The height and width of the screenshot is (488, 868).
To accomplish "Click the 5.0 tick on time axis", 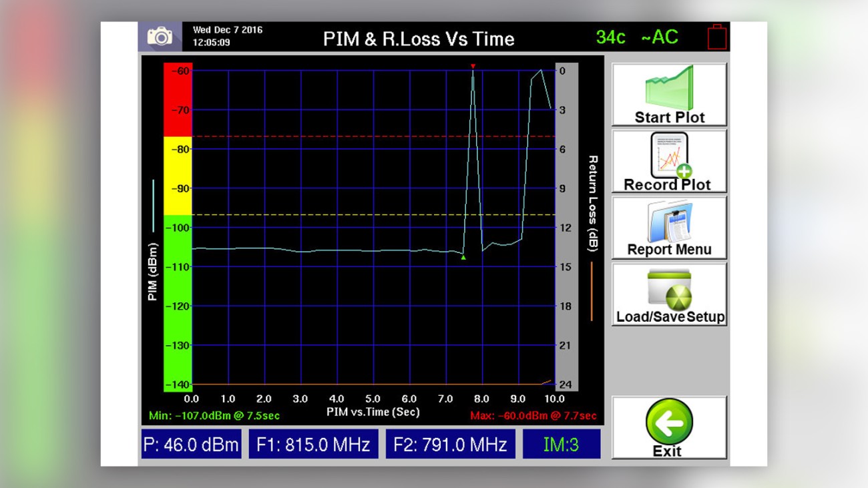I will [373, 399].
